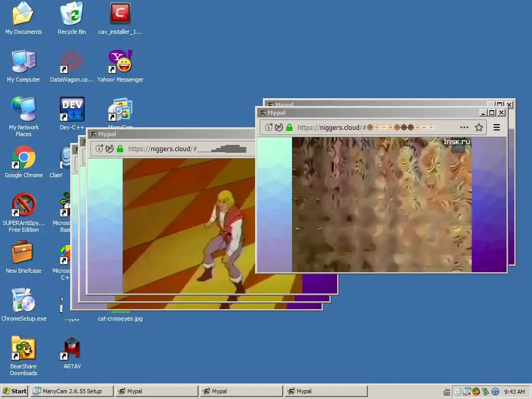Bookmark the page with the star icon
The height and width of the screenshot is (399, 532).
point(478,127)
